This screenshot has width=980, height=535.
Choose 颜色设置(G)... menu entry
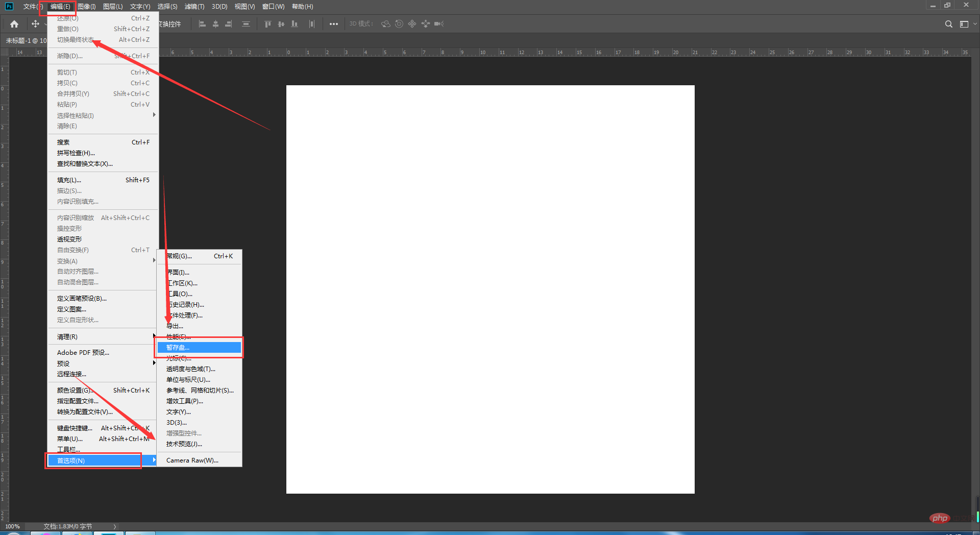pos(103,391)
